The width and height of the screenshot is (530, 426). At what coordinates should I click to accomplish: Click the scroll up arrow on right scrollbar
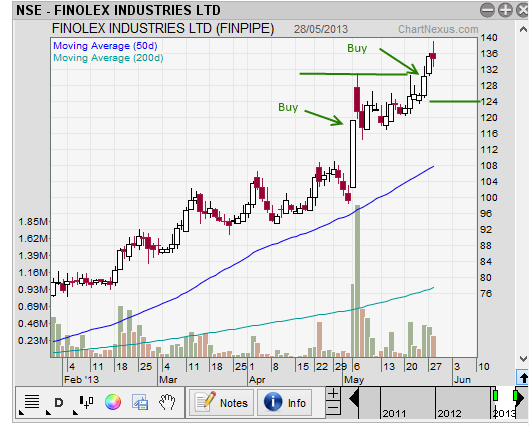(523, 30)
